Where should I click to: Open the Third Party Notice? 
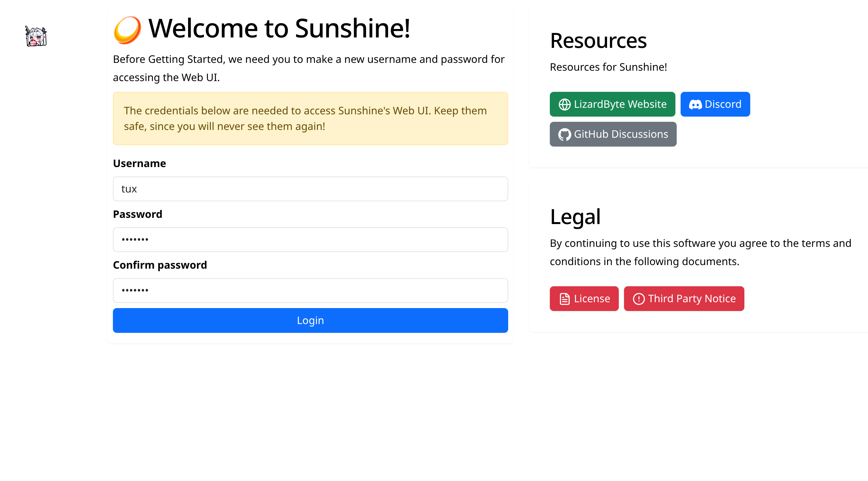tap(684, 299)
